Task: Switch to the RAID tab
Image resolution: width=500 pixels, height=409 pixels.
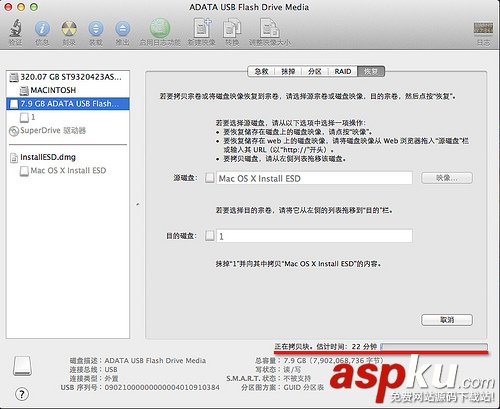Action: 343,71
